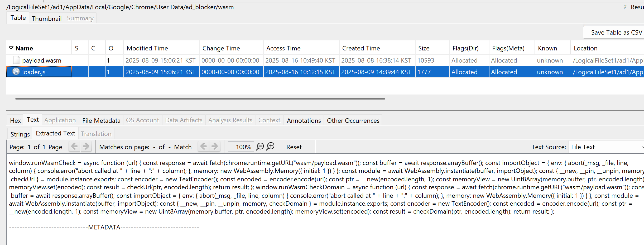The image size is (644, 245).
Task: Sort by Created Time column header
Action: point(377,48)
